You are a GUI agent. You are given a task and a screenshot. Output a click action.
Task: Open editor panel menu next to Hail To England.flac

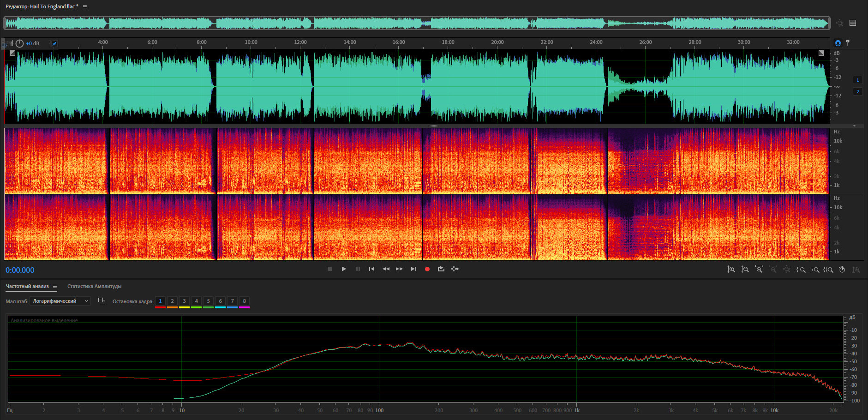click(x=85, y=6)
